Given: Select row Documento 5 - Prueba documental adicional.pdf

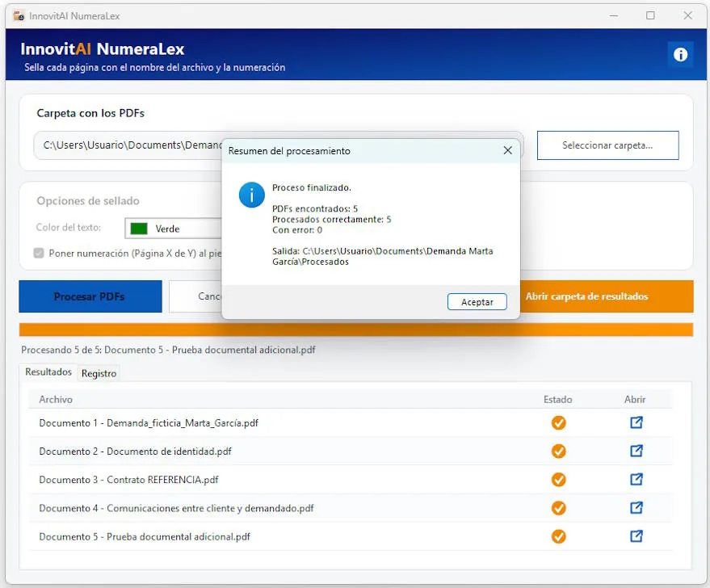Looking at the screenshot, I should tap(351, 536).
